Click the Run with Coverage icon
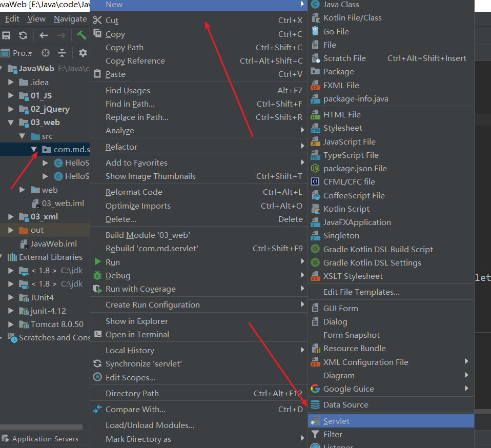 (97, 289)
